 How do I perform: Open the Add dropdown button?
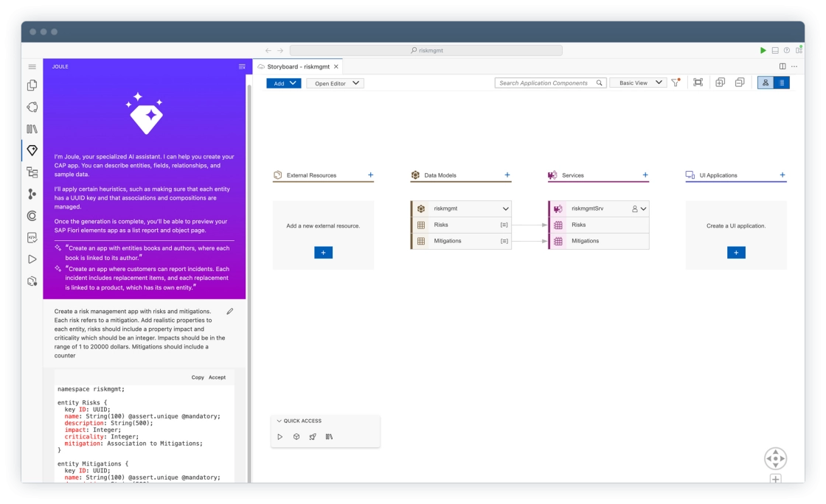click(283, 83)
